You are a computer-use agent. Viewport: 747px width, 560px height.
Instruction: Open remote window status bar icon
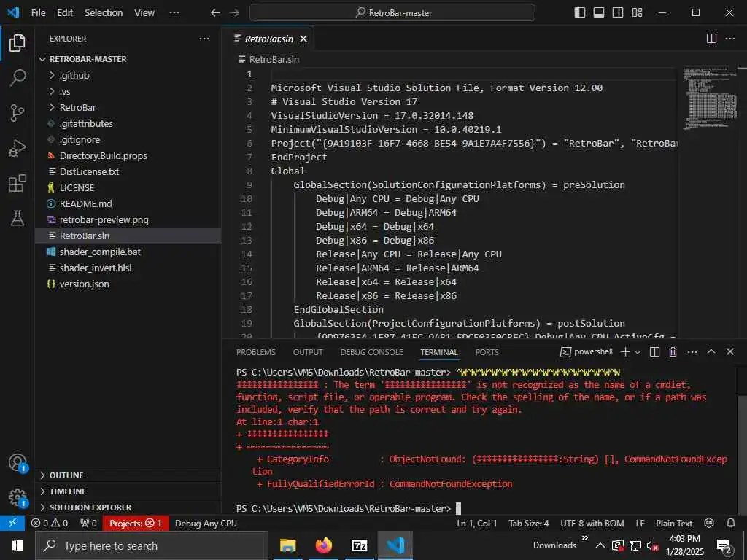click(x=12, y=523)
